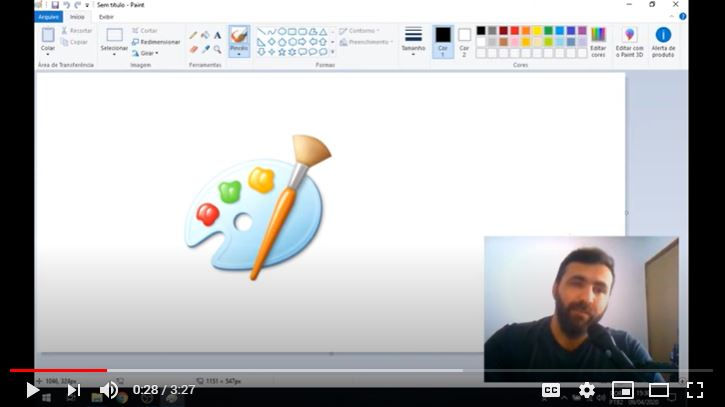Toggle full screen mode
725x407 pixels.
coord(695,390)
